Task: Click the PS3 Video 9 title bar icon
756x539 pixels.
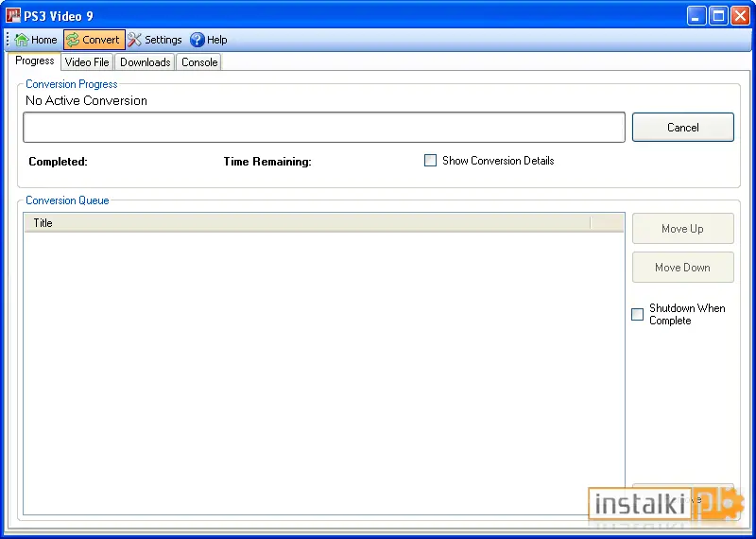Action: 13,15
